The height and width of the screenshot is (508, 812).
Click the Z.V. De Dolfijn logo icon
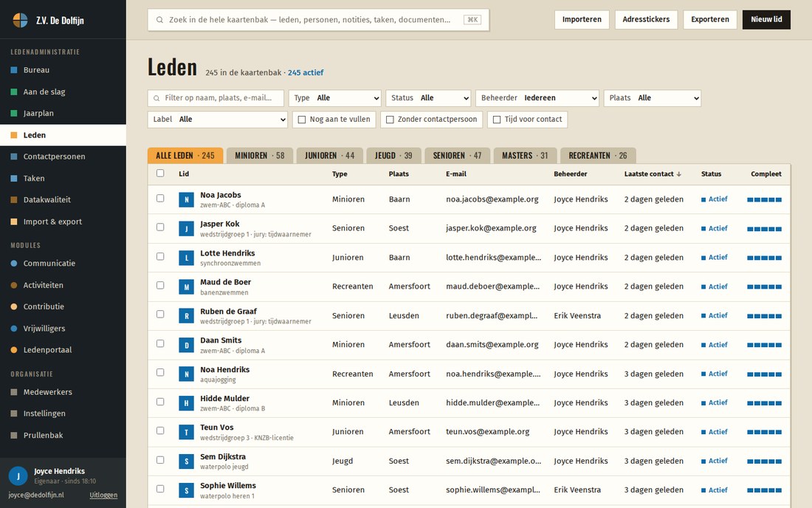click(20, 20)
